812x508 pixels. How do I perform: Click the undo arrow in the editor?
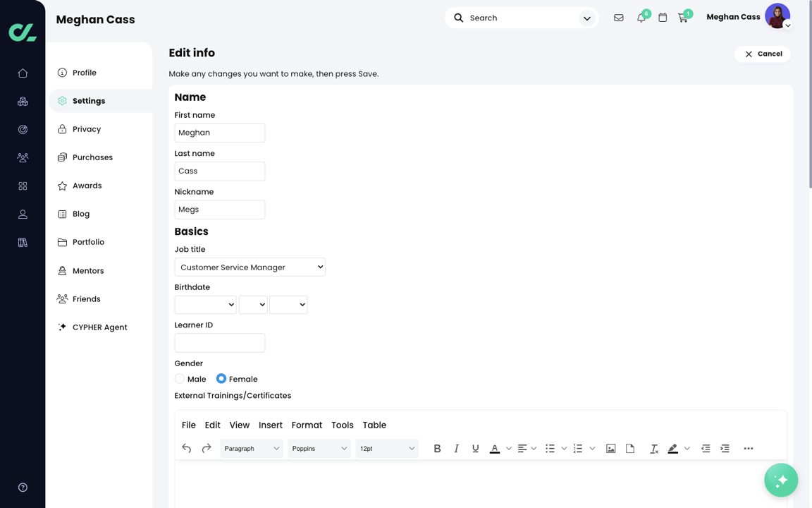coord(186,448)
